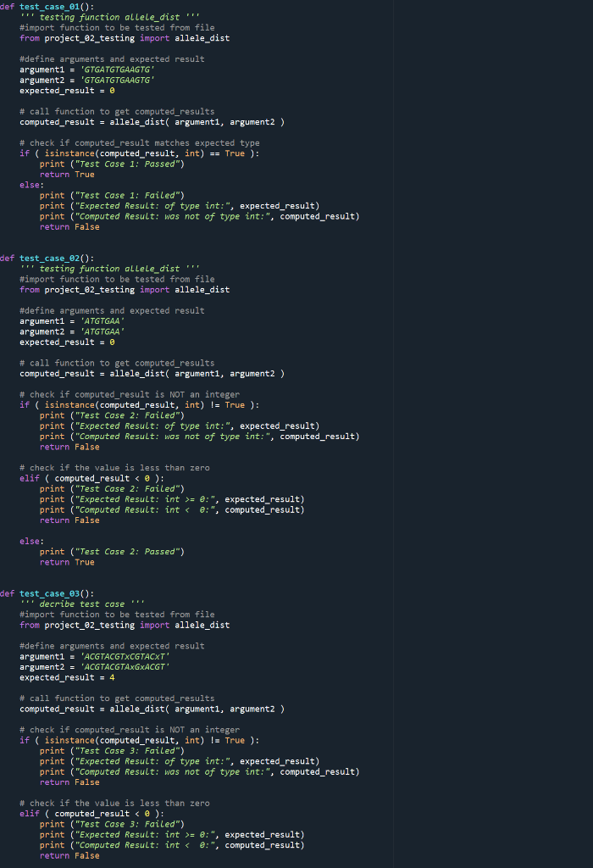Image resolution: width=593 pixels, height=868 pixels.
Task: Click 'return True' line in test_case_02
Action: click(67, 562)
